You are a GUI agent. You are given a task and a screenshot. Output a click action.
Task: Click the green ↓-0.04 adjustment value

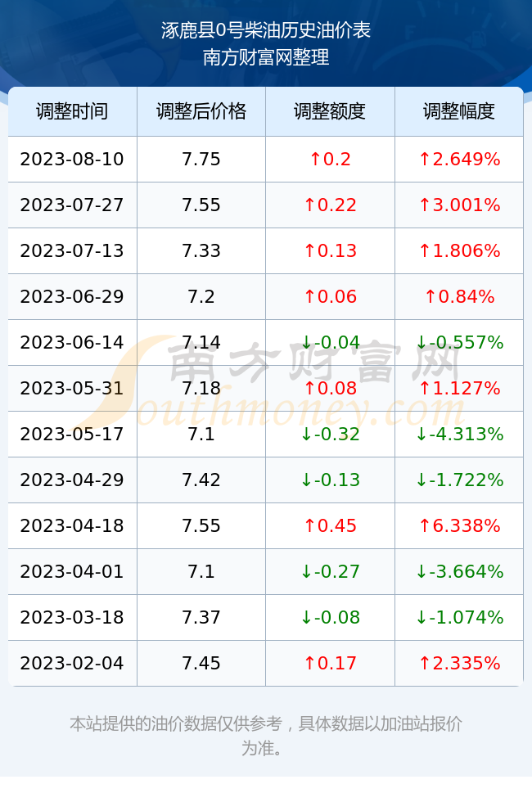[x=330, y=342]
